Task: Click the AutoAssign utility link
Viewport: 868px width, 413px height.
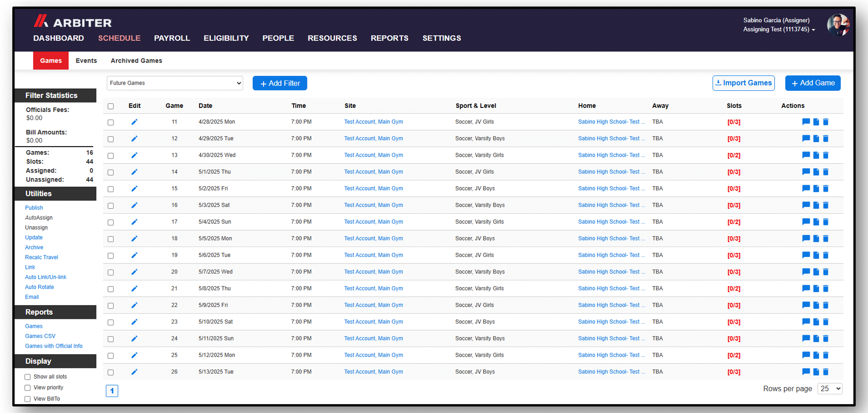Action: click(39, 218)
